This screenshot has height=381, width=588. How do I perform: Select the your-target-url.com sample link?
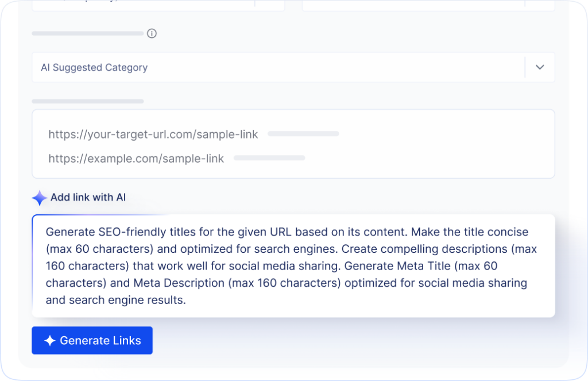[153, 134]
